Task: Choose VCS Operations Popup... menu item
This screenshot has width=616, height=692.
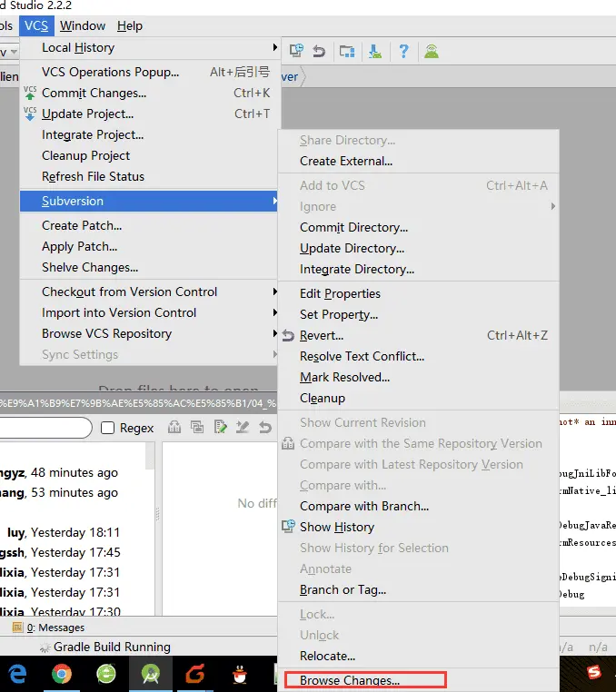Action: (x=150, y=72)
